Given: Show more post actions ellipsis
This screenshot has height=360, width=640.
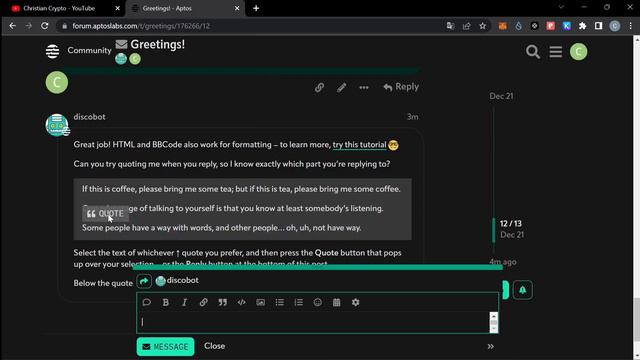Looking at the screenshot, I should [364, 87].
